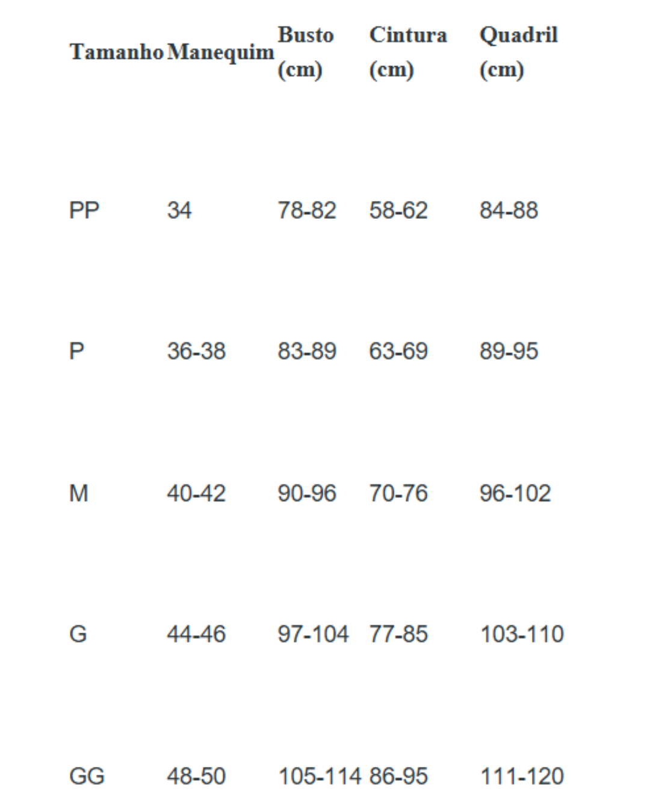This screenshot has width=650, height=812.
Task: Select manequim value 34
Action: [x=179, y=211]
